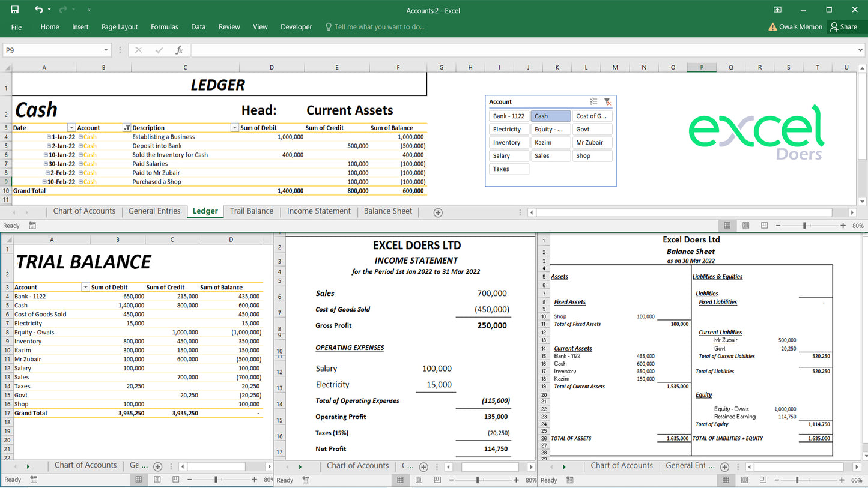Switch to Page Layout view in top window
Viewport: 868px width, 488px height.
[x=745, y=226]
